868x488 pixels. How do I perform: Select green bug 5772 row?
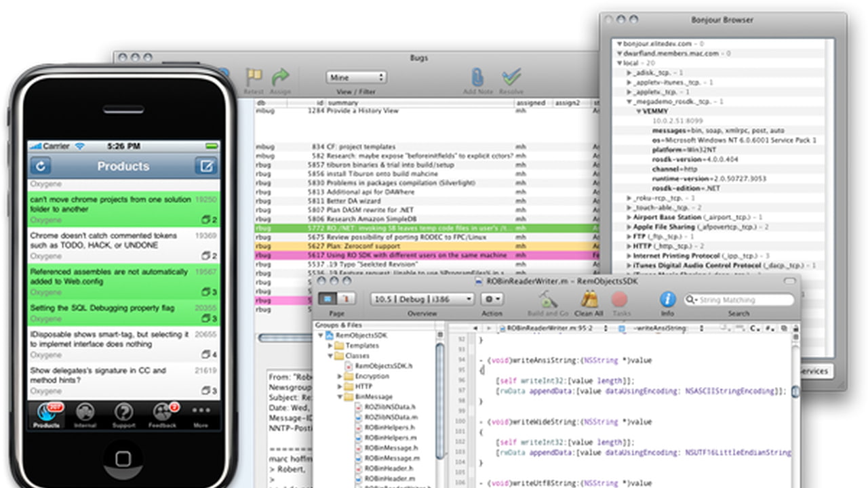[426, 228]
